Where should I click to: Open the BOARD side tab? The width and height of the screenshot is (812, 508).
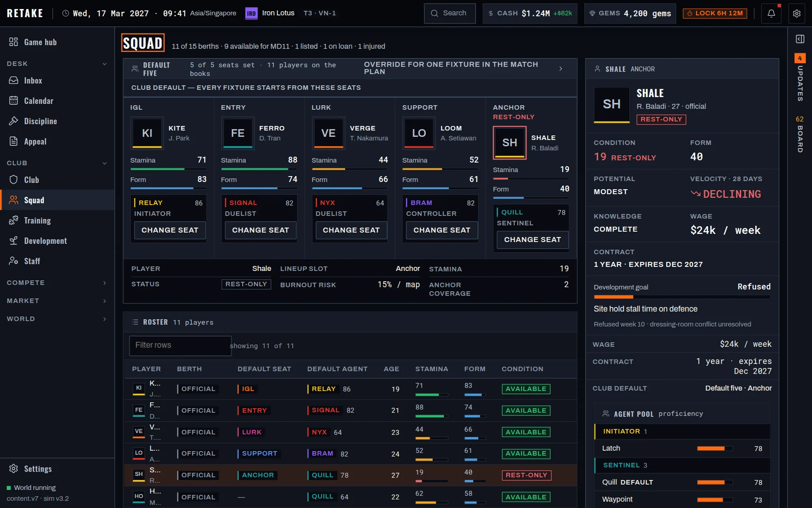pyautogui.click(x=800, y=135)
